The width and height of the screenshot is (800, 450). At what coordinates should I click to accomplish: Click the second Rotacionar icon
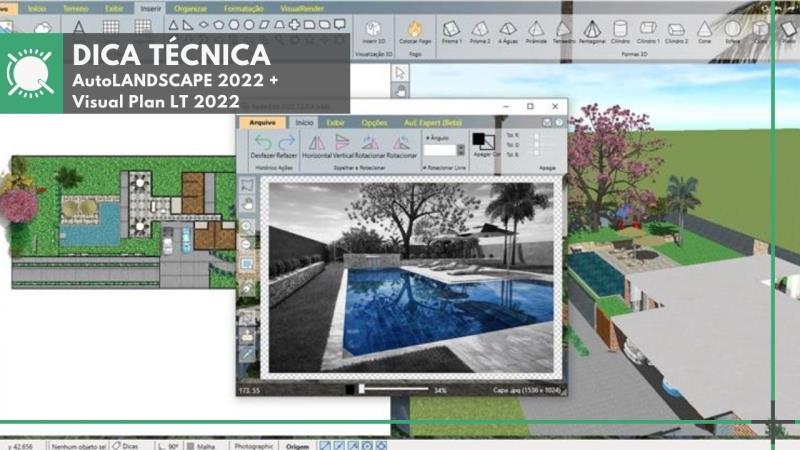pos(401,142)
